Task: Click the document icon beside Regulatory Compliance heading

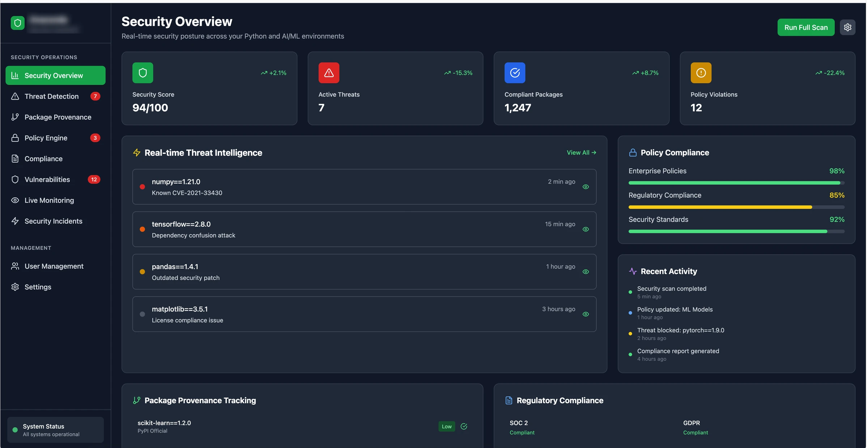Action: coord(509,400)
